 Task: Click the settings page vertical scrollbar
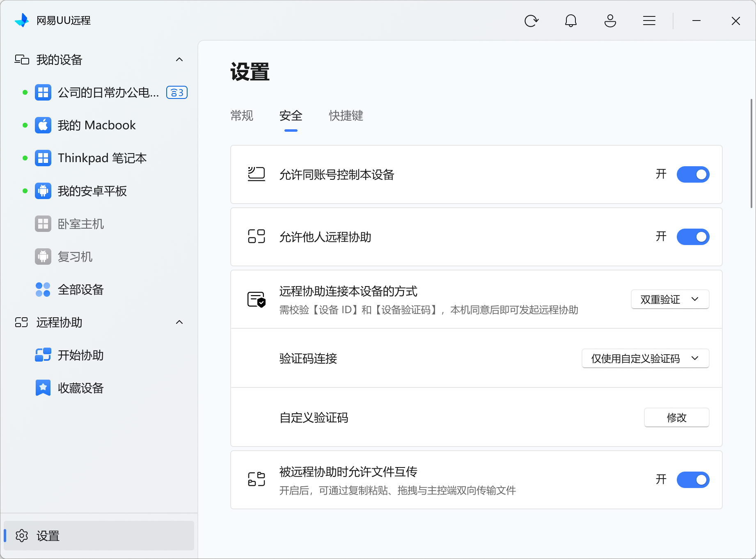pyautogui.click(x=751, y=153)
